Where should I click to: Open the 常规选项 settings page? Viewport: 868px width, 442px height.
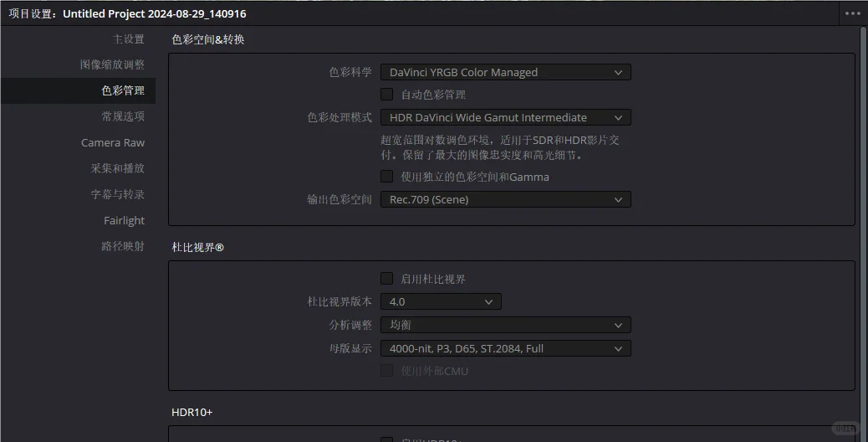pyautogui.click(x=123, y=116)
